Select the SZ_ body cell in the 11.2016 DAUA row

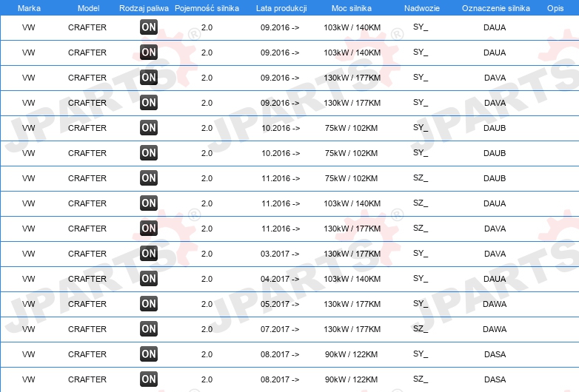(x=421, y=203)
